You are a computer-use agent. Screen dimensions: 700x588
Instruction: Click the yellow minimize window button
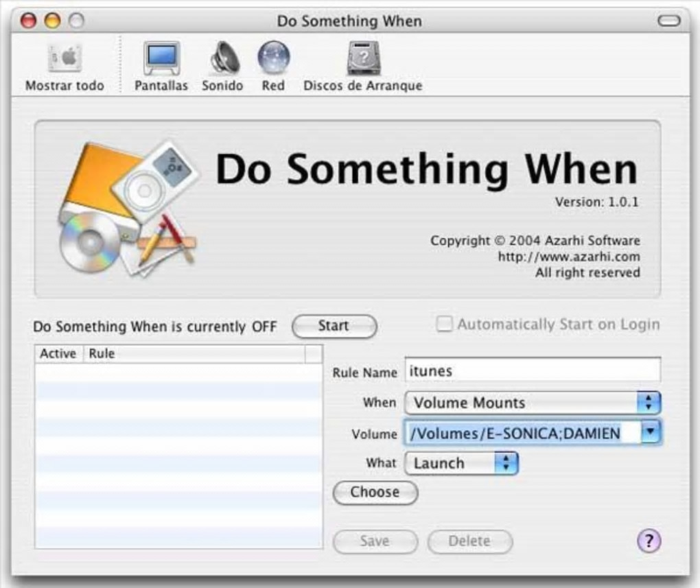[x=52, y=21]
